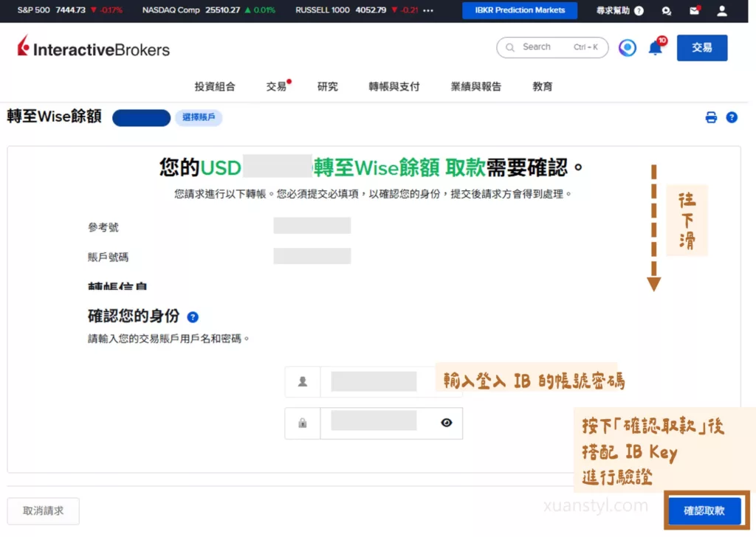Open the page help question icon
Image resolution: width=756 pixels, height=537 pixels.
[x=732, y=117]
